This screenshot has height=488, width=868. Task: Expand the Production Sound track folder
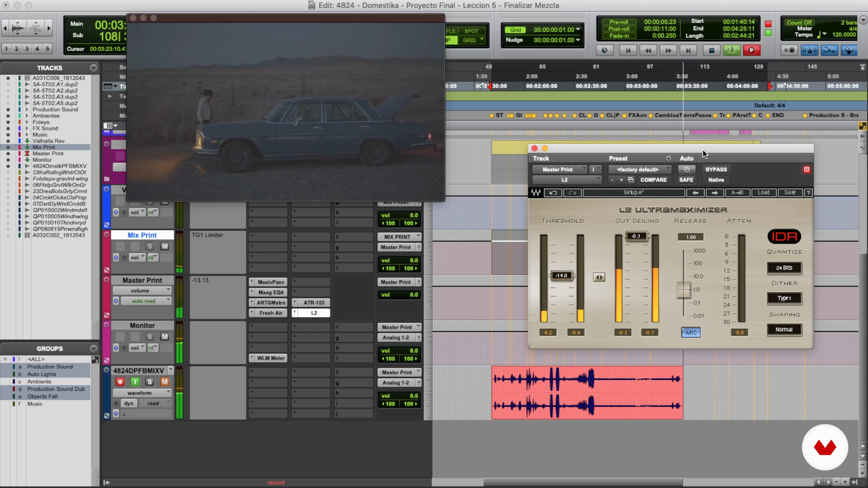[27, 109]
